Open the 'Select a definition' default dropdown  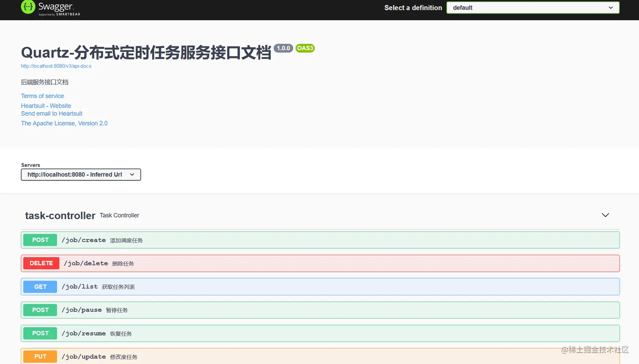pos(533,8)
